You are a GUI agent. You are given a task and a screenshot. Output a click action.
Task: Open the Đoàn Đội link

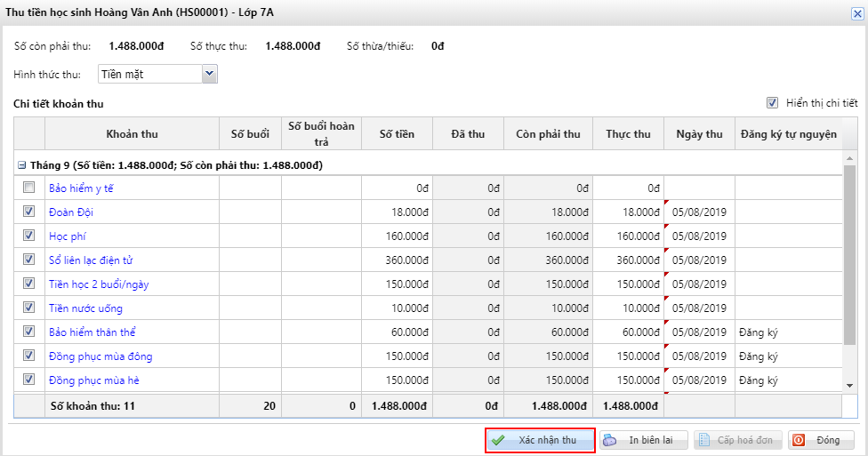pyautogui.click(x=71, y=212)
